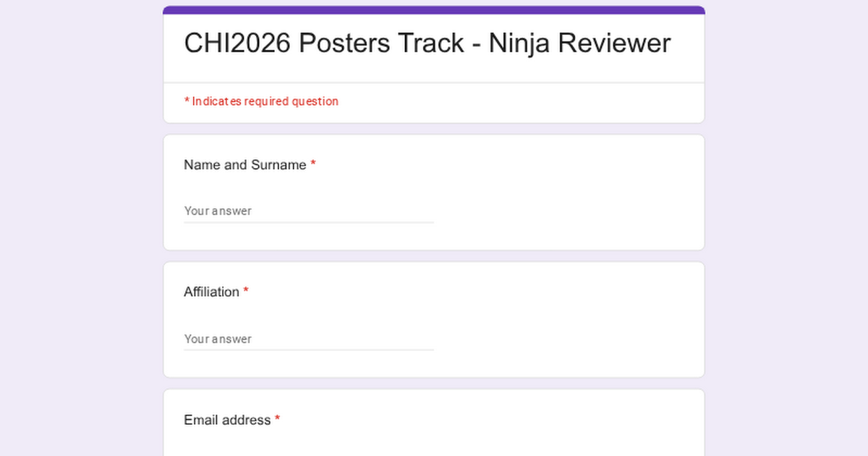Click the form title heading text
The height and width of the screenshot is (456, 868).
tap(427, 43)
